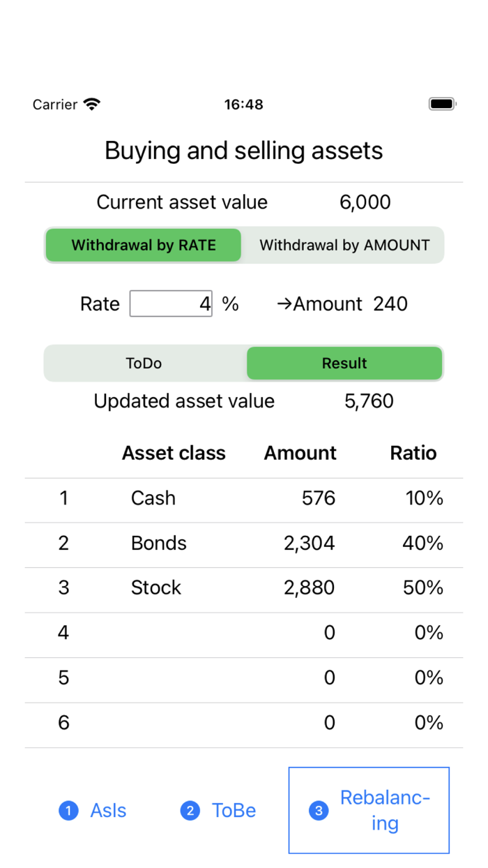Click the Wi-Fi icon in the status bar
This screenshot has width=488, height=868.
point(91,103)
